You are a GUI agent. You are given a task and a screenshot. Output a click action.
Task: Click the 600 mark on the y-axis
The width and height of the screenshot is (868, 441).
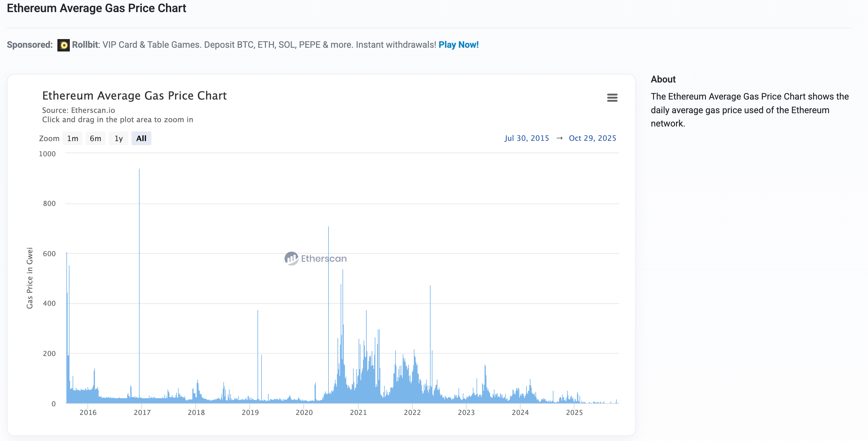(x=50, y=253)
